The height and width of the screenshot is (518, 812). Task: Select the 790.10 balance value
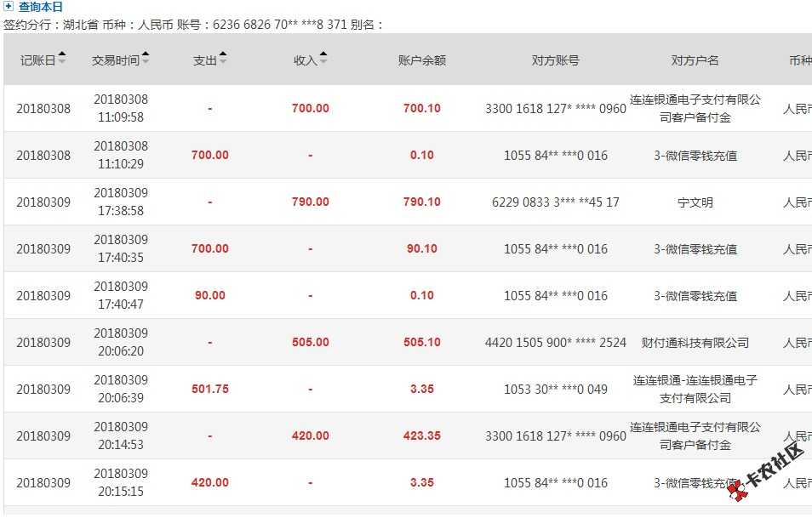[x=422, y=202]
